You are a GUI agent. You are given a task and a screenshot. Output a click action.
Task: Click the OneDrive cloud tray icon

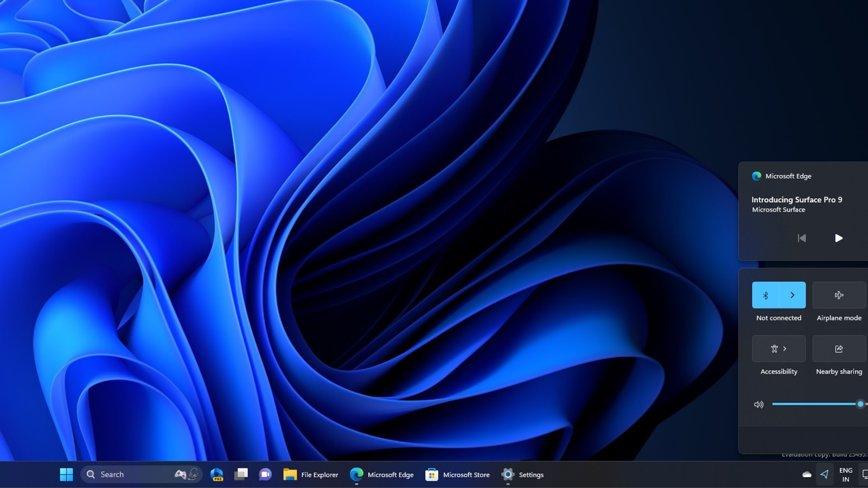pyautogui.click(x=807, y=474)
